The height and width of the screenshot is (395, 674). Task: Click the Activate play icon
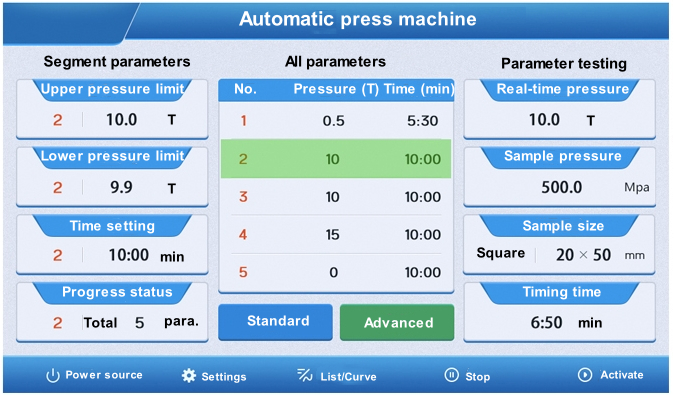pyautogui.click(x=585, y=375)
